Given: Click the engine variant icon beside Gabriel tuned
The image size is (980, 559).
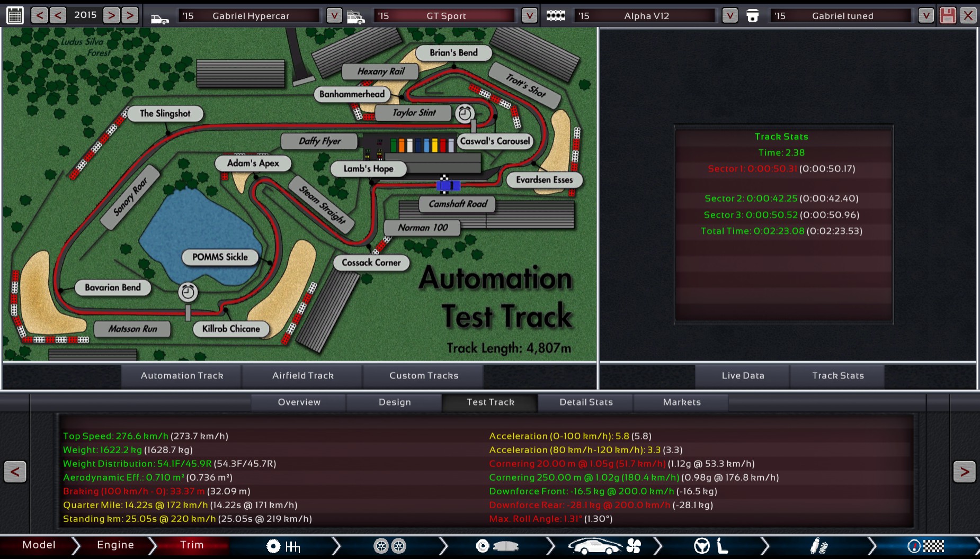Looking at the screenshot, I should [752, 16].
